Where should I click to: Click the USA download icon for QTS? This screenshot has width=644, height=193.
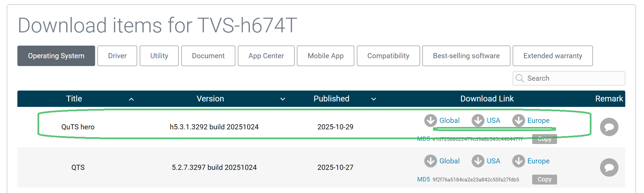click(x=478, y=161)
